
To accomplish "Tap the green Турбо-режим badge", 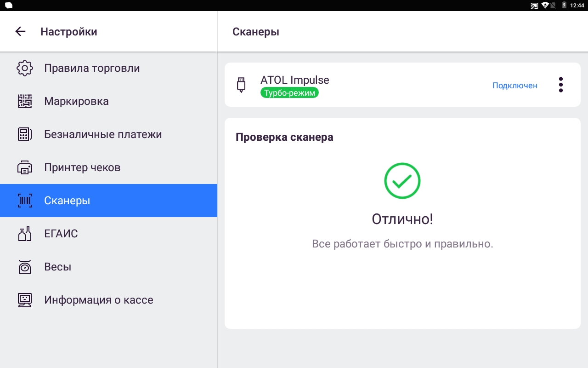I will (x=289, y=93).
